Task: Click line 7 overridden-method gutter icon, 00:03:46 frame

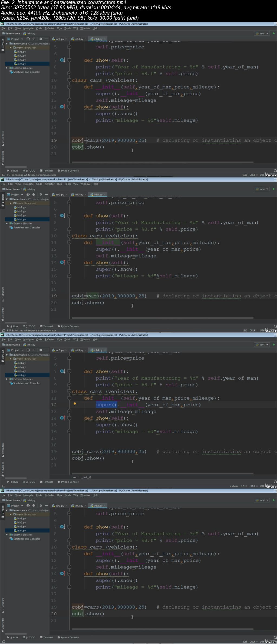Action: click(62, 527)
